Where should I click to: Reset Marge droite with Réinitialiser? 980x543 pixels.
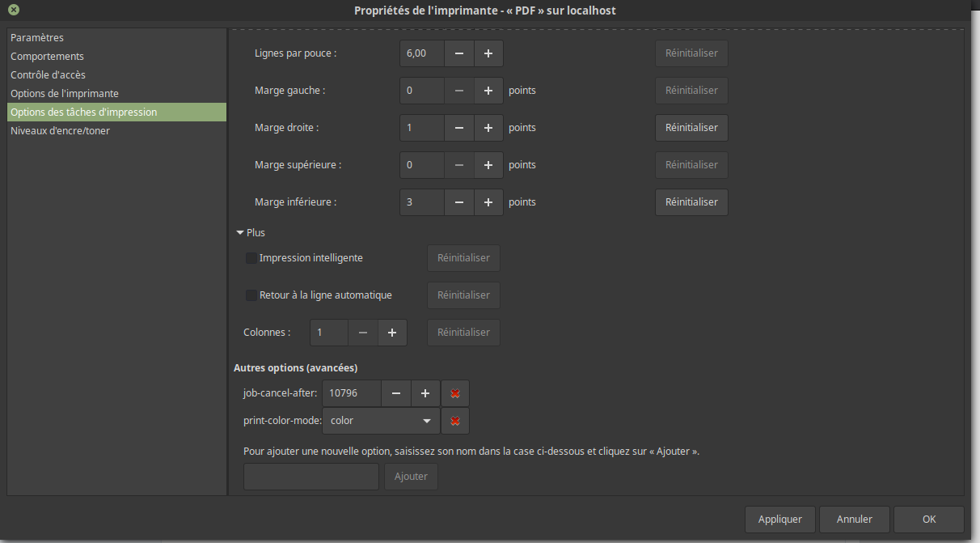[691, 128]
